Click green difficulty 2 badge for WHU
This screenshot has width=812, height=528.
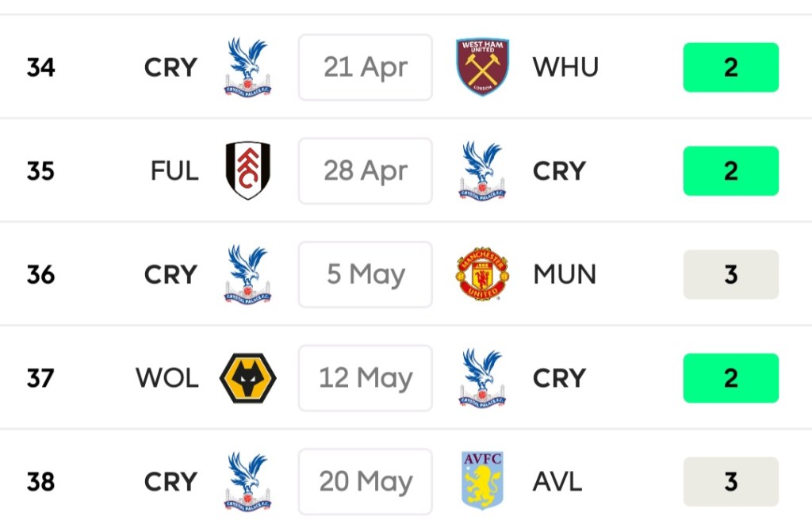click(x=730, y=67)
